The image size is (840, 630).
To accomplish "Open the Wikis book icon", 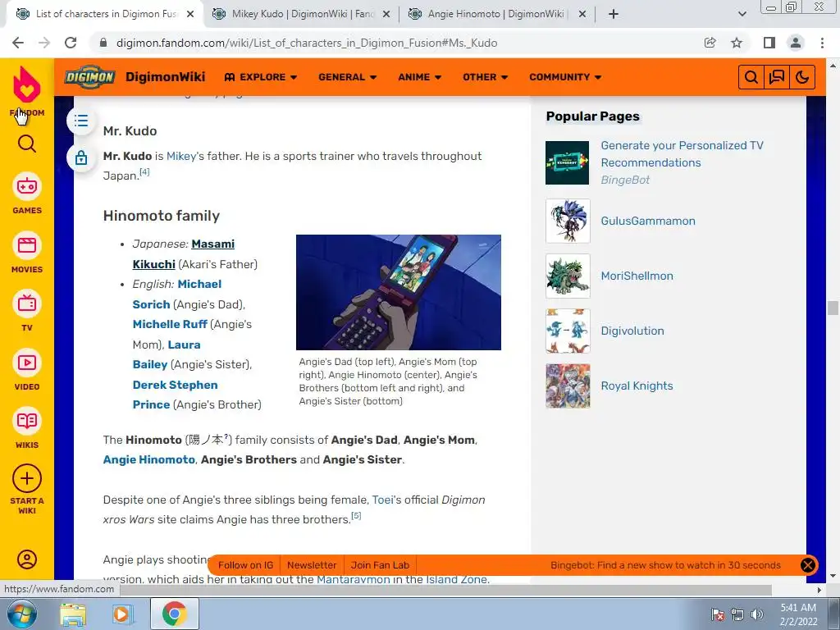I will click(x=27, y=421).
